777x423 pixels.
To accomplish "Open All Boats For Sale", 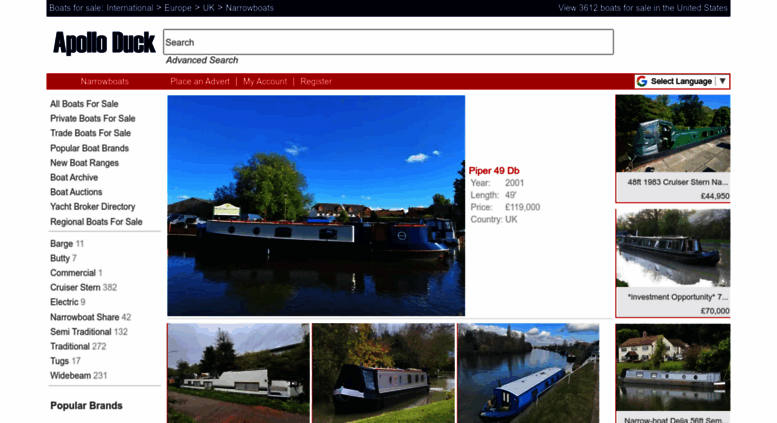I will [84, 104].
